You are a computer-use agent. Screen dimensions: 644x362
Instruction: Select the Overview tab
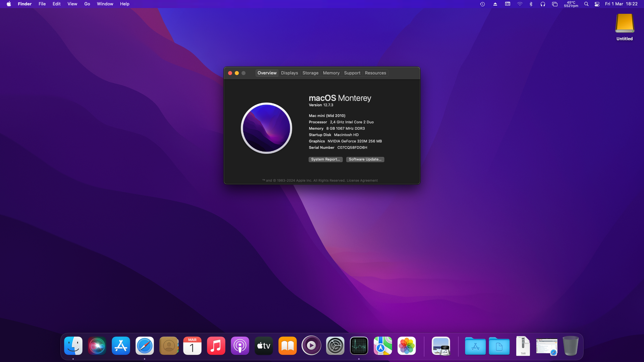267,73
